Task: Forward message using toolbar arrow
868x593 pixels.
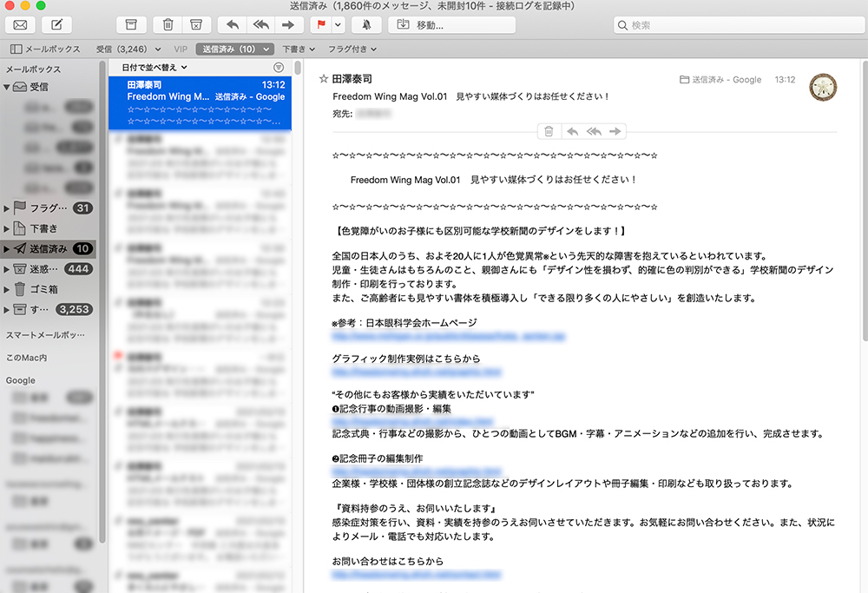Action: point(288,25)
